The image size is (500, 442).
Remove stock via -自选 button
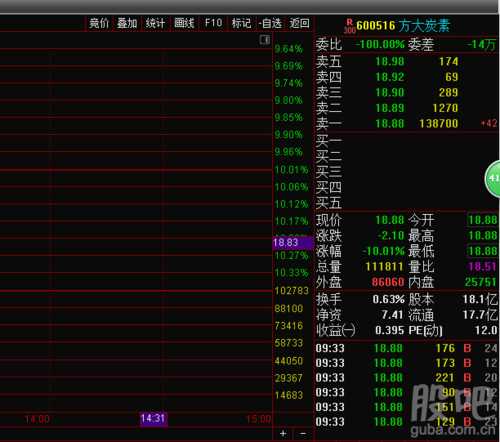pos(270,23)
